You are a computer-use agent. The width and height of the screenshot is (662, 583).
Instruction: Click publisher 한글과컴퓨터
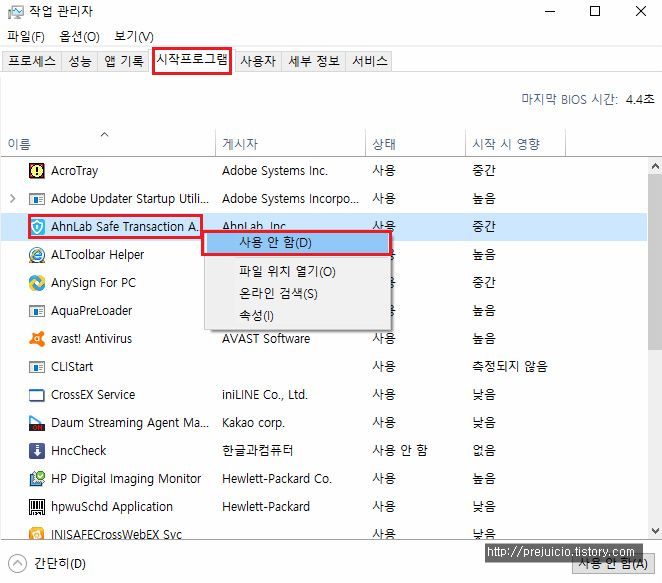click(258, 450)
